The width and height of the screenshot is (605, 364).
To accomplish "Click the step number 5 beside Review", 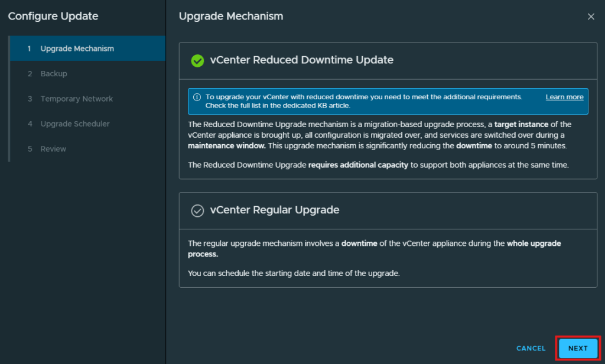I will [x=30, y=149].
